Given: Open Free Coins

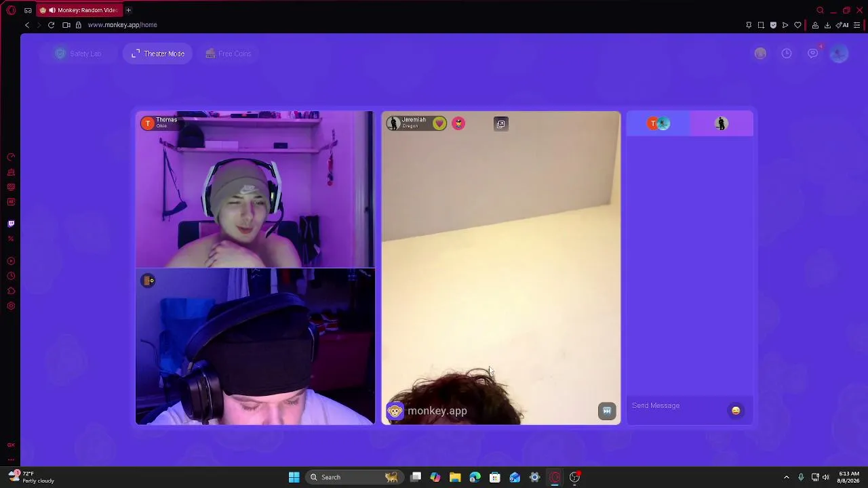Looking at the screenshot, I should [x=229, y=54].
